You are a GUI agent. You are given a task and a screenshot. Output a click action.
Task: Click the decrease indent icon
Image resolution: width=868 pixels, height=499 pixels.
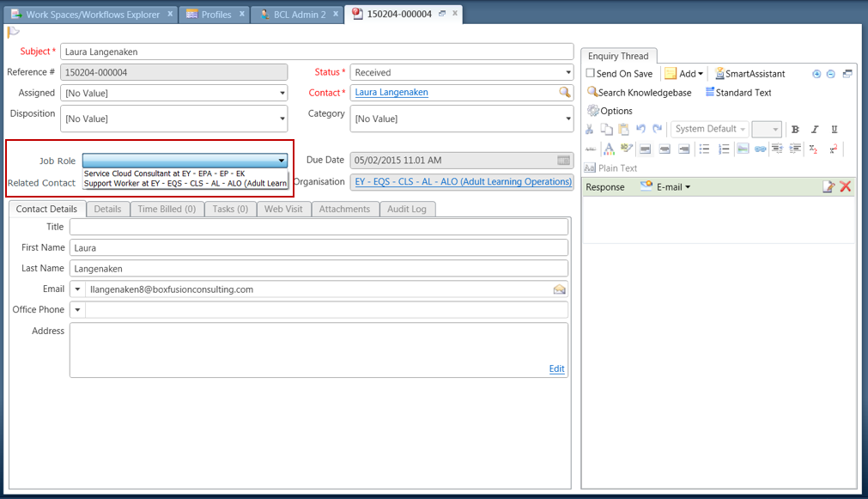(x=777, y=148)
